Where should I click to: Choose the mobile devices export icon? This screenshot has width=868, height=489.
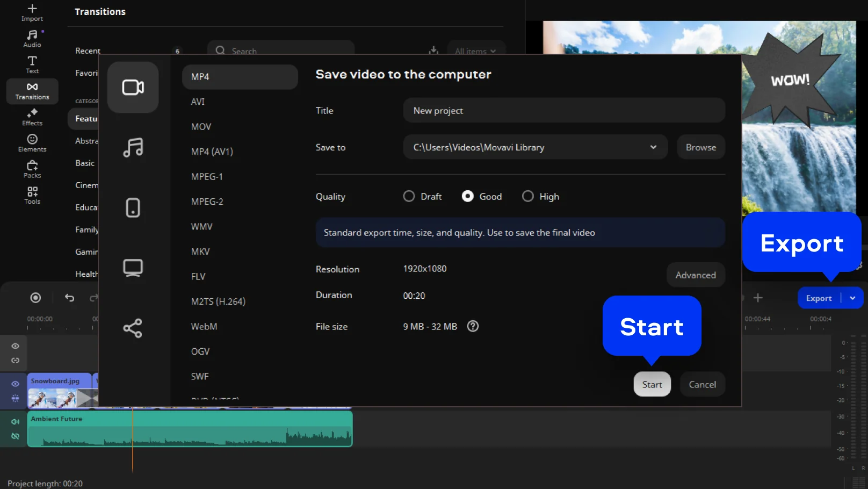133,207
